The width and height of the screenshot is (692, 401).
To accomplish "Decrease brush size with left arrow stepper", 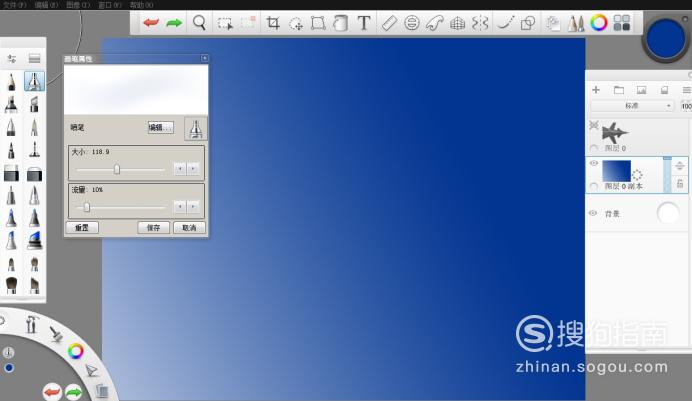I will coord(180,169).
